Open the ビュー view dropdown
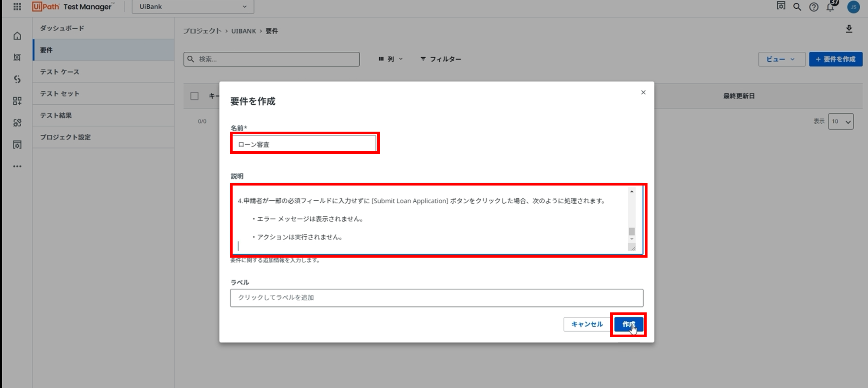Image resolution: width=868 pixels, height=388 pixels. point(782,59)
